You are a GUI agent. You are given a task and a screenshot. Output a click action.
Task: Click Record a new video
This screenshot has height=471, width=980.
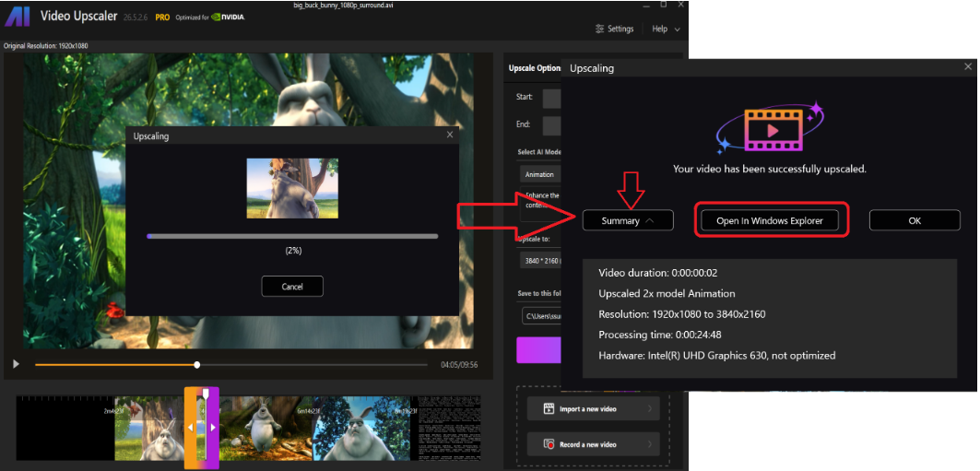point(593,444)
